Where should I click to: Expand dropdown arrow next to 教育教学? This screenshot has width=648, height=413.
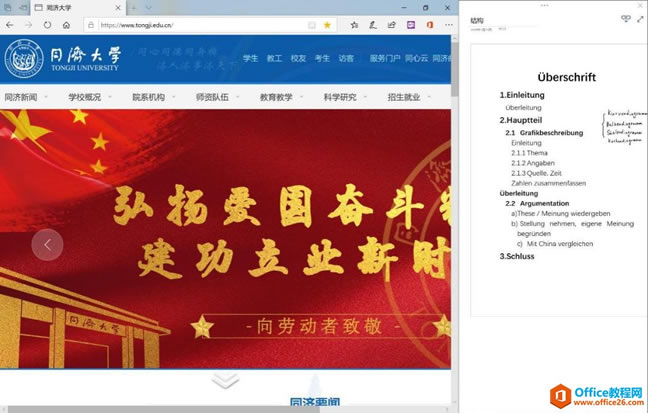pos(301,97)
